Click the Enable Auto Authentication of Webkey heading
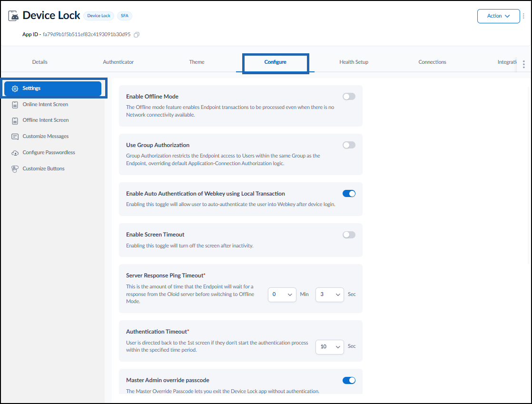This screenshot has width=532, height=404. [206, 194]
